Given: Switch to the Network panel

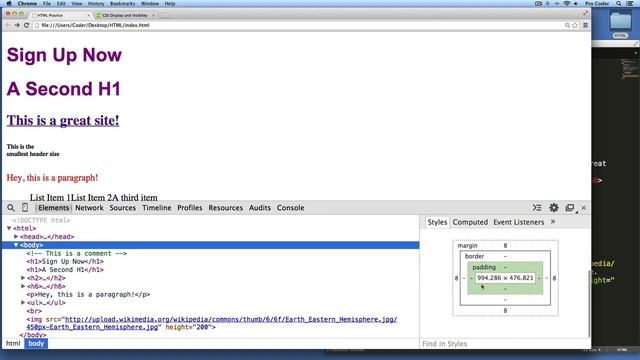Looking at the screenshot, I should pos(89,208).
